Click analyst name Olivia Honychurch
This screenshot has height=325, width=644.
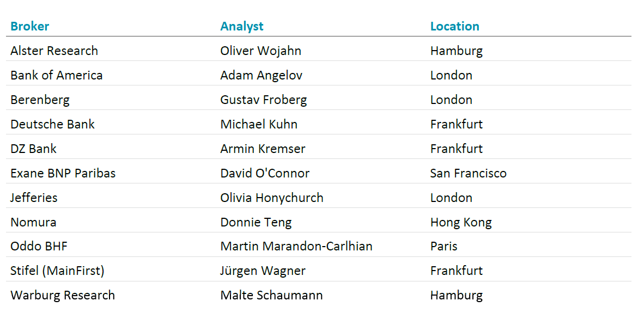pos(272,198)
